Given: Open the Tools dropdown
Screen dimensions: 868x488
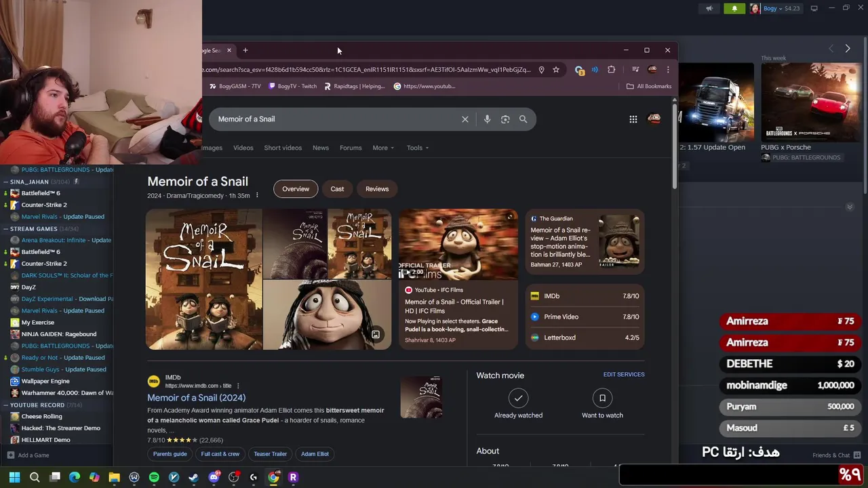Looking at the screenshot, I should pyautogui.click(x=417, y=148).
